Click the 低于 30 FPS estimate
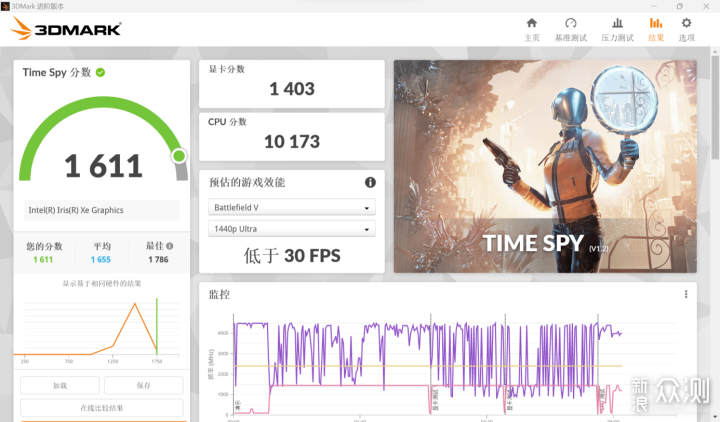Viewport: 720px width, 422px height. [x=292, y=256]
